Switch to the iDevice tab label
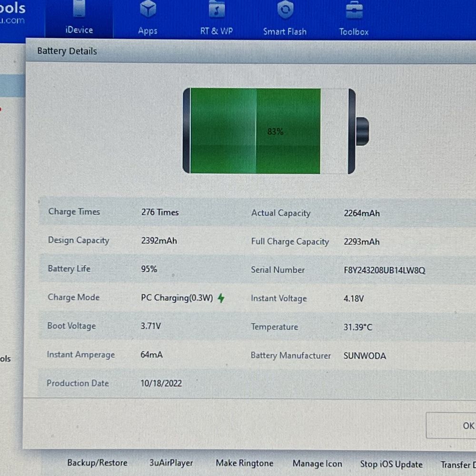Screen dimensions: 476x476 pyautogui.click(x=79, y=30)
